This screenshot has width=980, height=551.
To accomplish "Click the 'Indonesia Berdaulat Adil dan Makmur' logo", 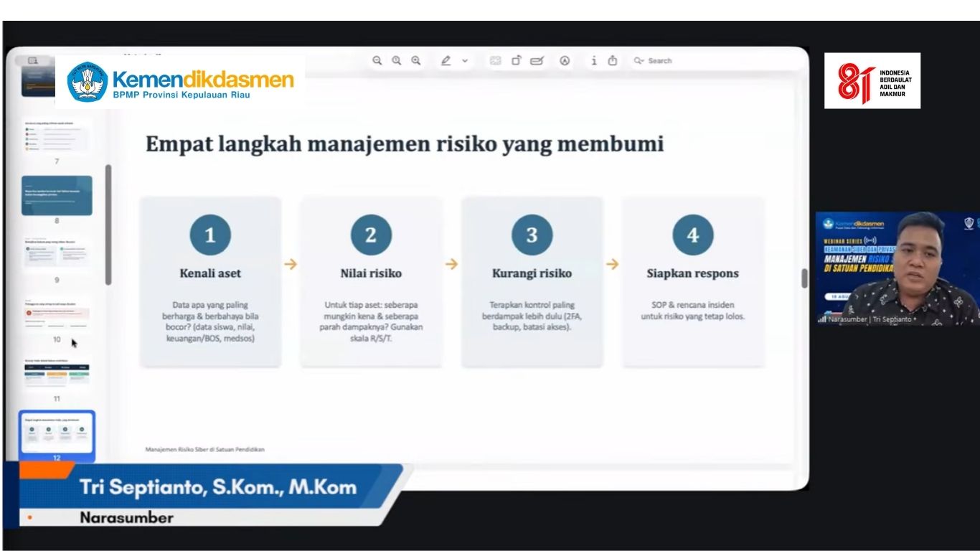I will (x=872, y=81).
